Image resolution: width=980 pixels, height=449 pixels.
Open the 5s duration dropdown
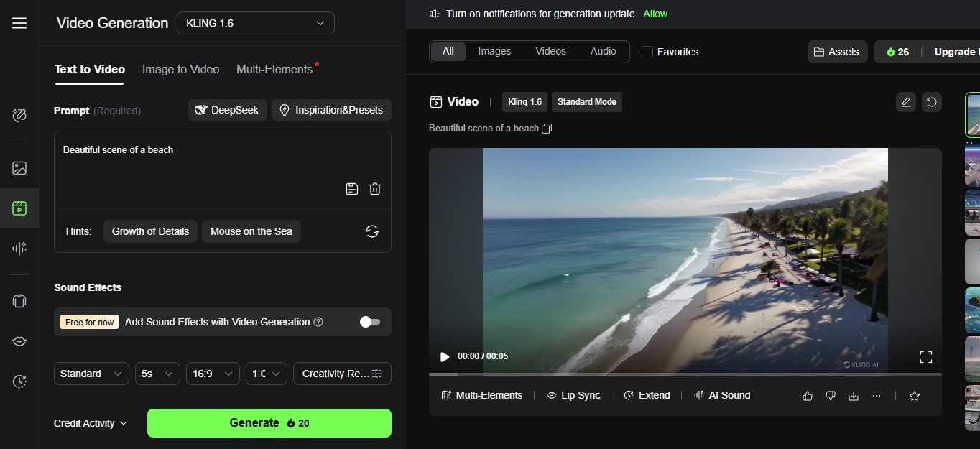coord(157,374)
